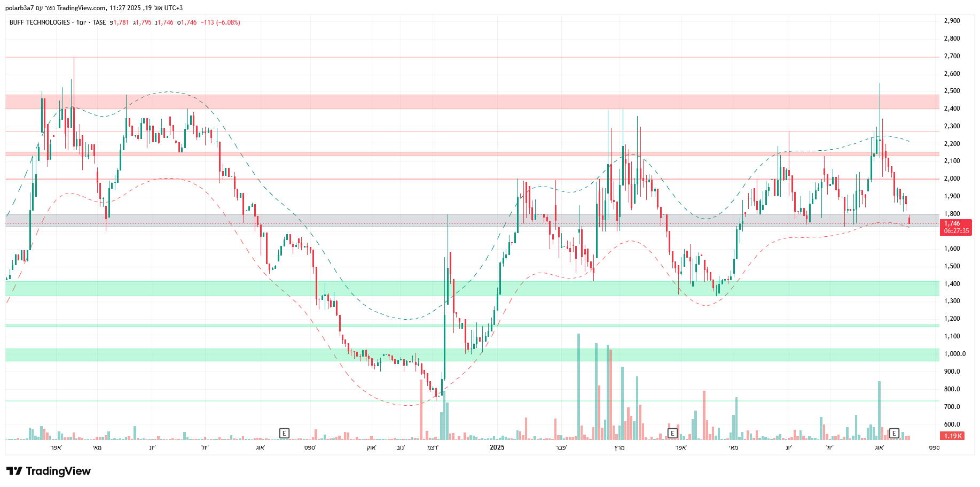Screen dimensions: 980x487
Task: Click the TradingView logo
Action: 49,471
